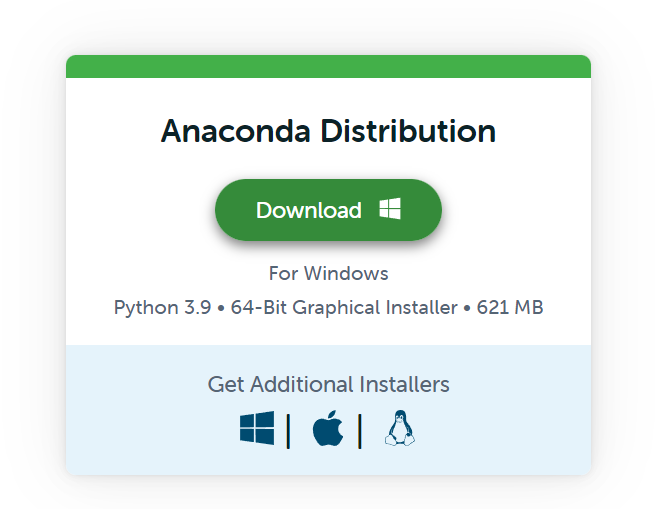Click the divider between Apple and Linux icons
Viewport: 668px width, 509px height.
(360, 430)
